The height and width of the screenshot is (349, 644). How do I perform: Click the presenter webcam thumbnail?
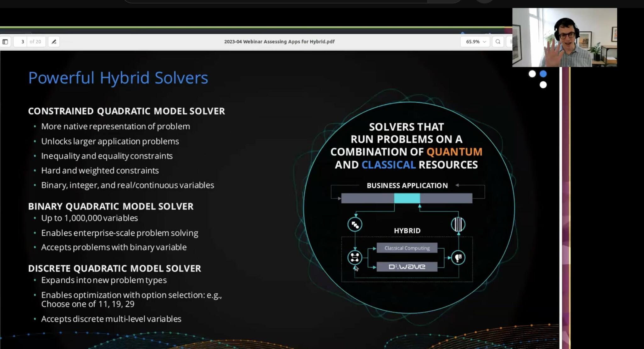coord(564,37)
